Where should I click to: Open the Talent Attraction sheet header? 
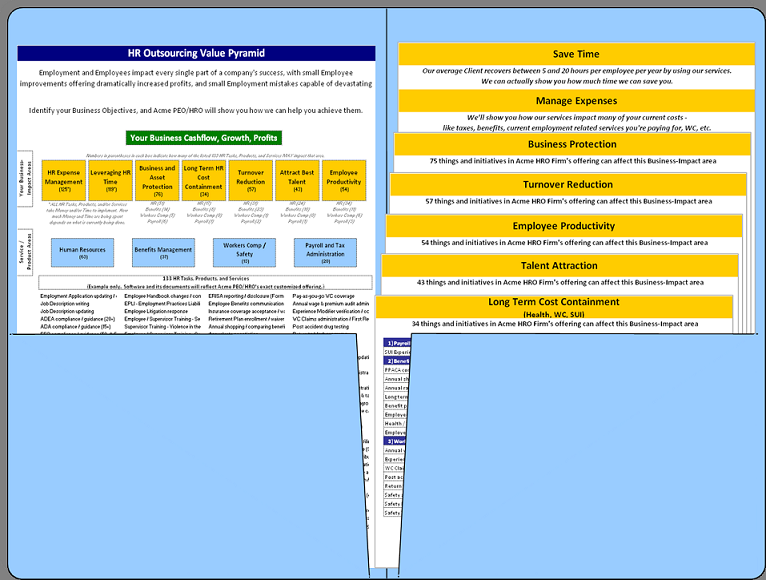click(559, 266)
